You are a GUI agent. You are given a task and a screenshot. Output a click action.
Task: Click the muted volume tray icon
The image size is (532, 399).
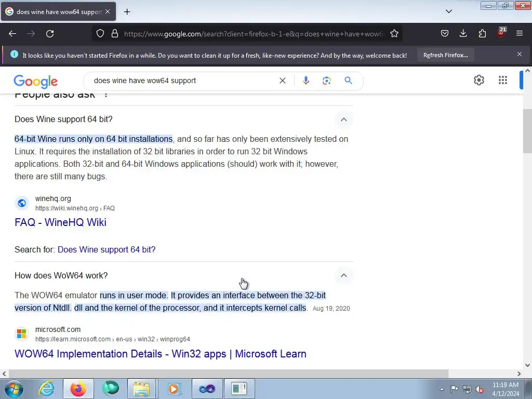pyautogui.click(x=480, y=389)
